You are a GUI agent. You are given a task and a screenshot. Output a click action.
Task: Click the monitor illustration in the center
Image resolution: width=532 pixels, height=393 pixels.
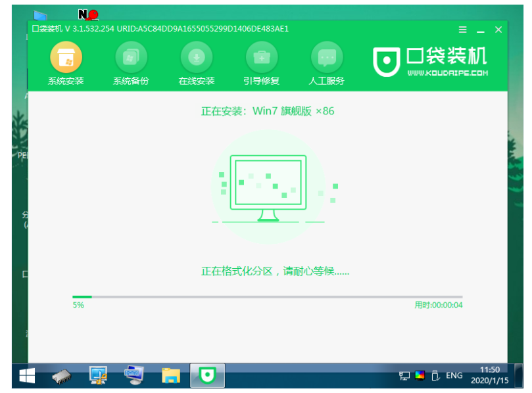(x=268, y=188)
